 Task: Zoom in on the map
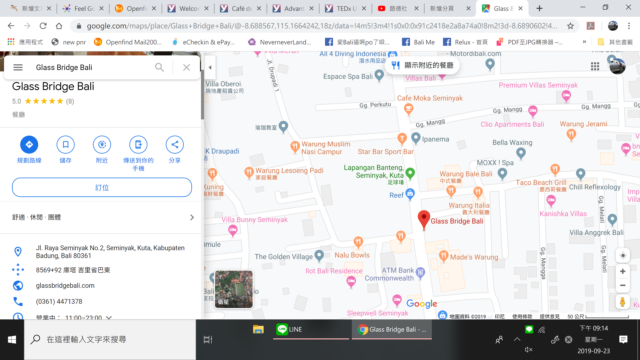622,271
